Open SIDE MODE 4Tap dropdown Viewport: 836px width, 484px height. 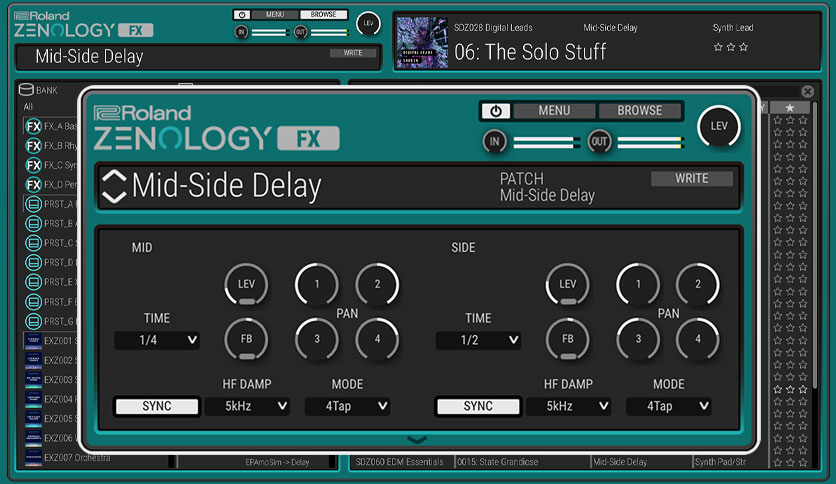pos(669,406)
